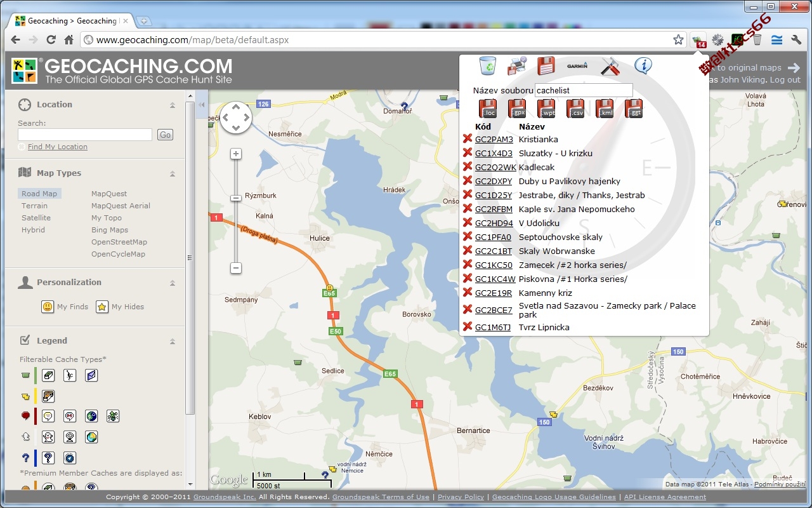Screen dimensions: 812x508
Task: Toggle Letterbox Hybrid cache filter
Action: (x=91, y=375)
